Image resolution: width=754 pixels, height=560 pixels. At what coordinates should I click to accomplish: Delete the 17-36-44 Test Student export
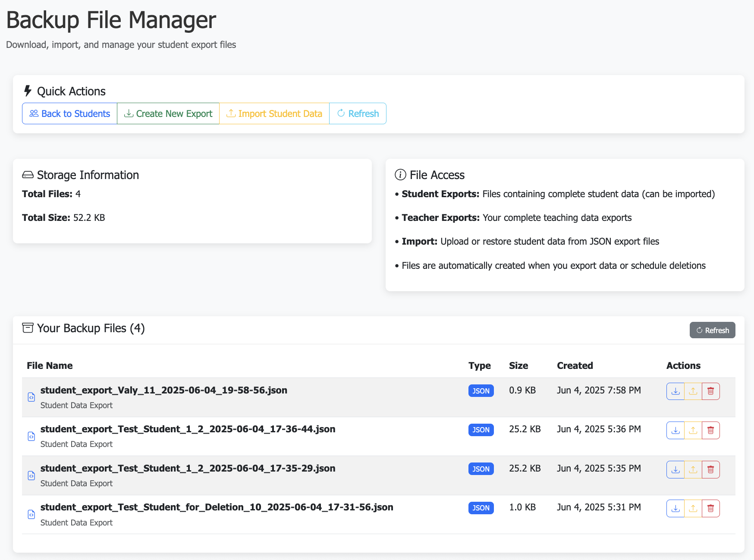click(711, 430)
